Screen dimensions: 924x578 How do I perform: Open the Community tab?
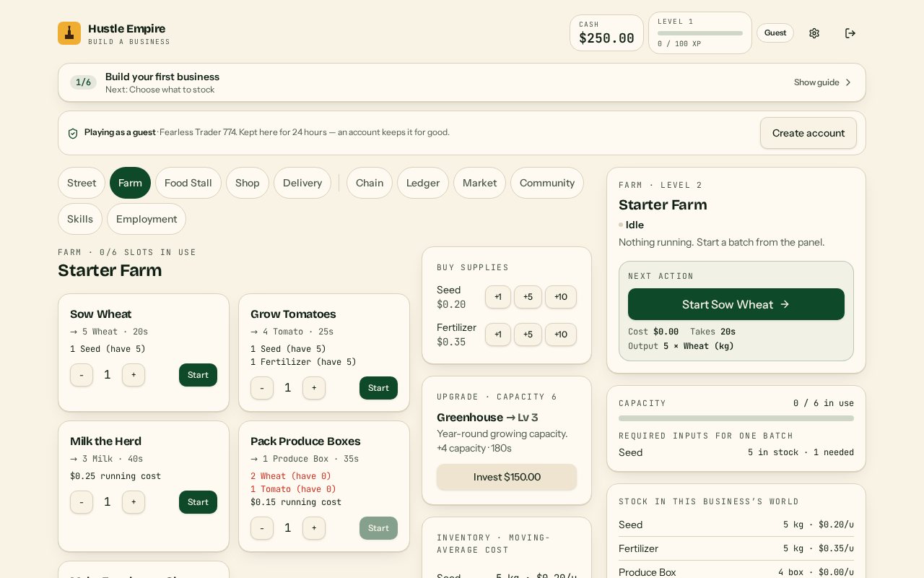[x=547, y=183]
